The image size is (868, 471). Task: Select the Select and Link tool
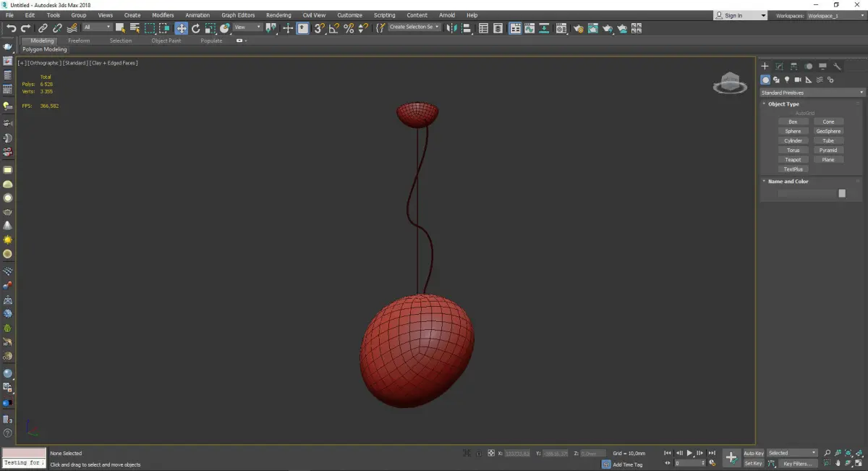[x=43, y=28]
